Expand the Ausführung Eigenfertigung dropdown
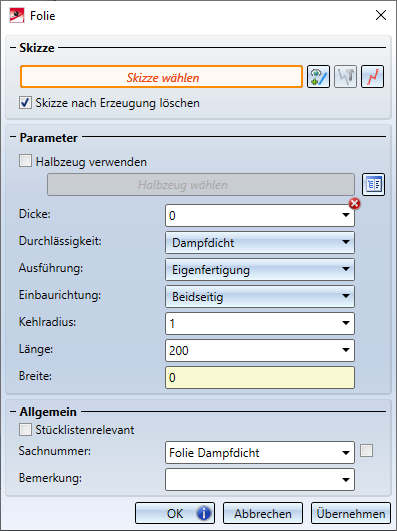The height and width of the screenshot is (531, 397). pyautogui.click(x=260, y=270)
